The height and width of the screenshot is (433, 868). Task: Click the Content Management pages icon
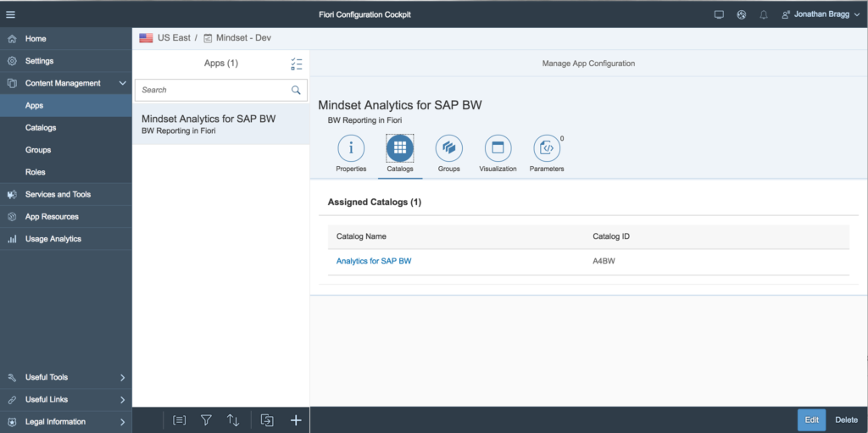pyautogui.click(x=12, y=83)
